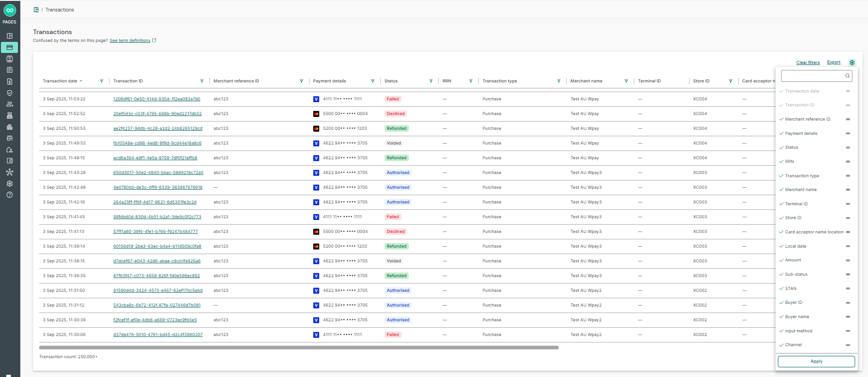The image size is (868, 377).
Task: Open the filter funnel for Transaction date column
Action: (102, 81)
